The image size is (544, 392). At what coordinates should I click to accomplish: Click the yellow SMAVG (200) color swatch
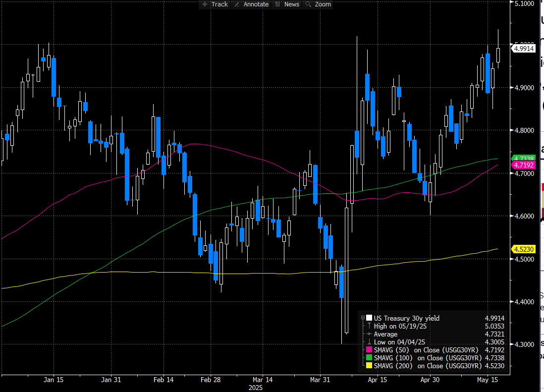click(x=369, y=366)
